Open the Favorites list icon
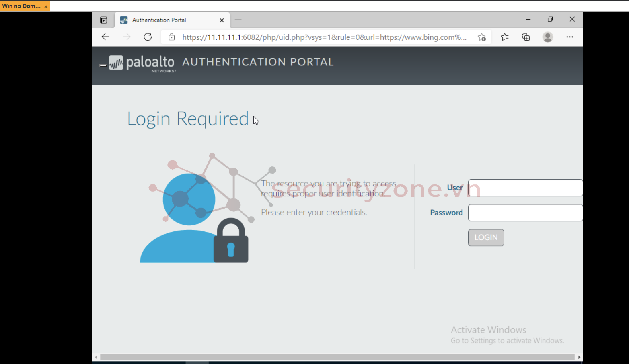 505,37
